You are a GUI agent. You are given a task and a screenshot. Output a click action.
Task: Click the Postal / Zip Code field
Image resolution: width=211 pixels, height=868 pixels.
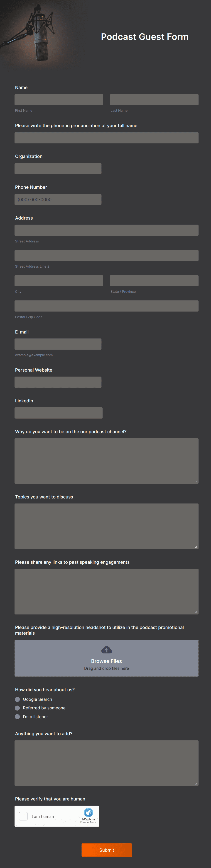pyautogui.click(x=106, y=306)
